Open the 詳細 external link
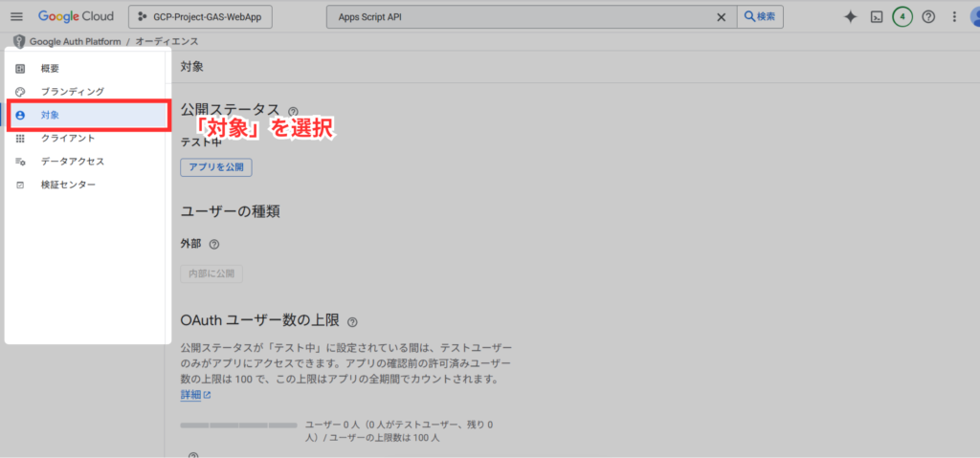 pos(195,394)
